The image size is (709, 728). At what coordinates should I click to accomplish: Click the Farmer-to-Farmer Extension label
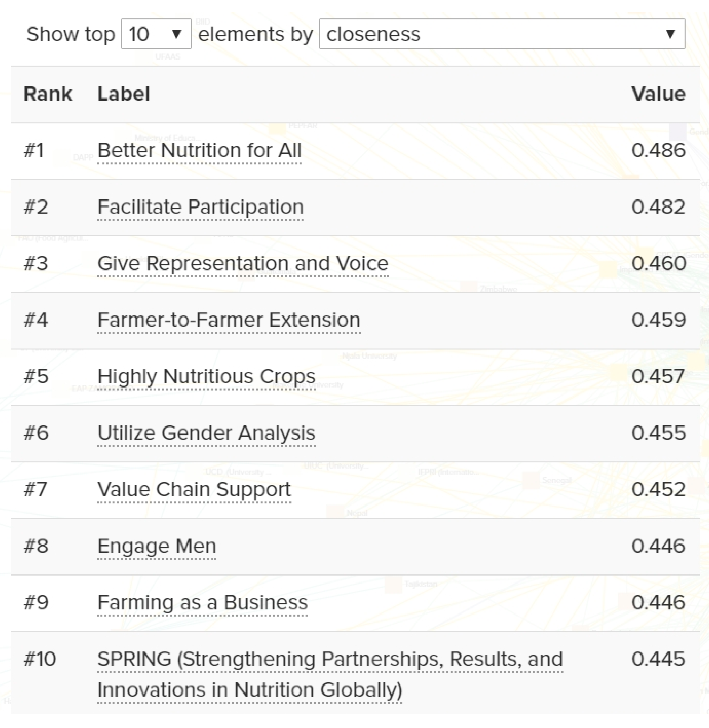229,320
